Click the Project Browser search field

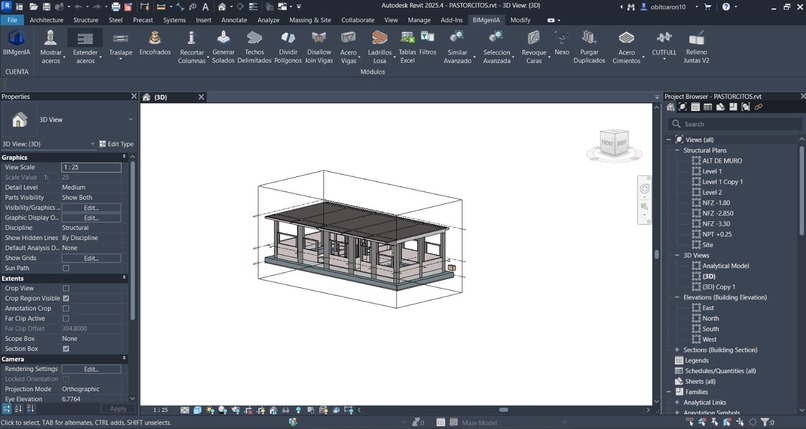coord(735,124)
